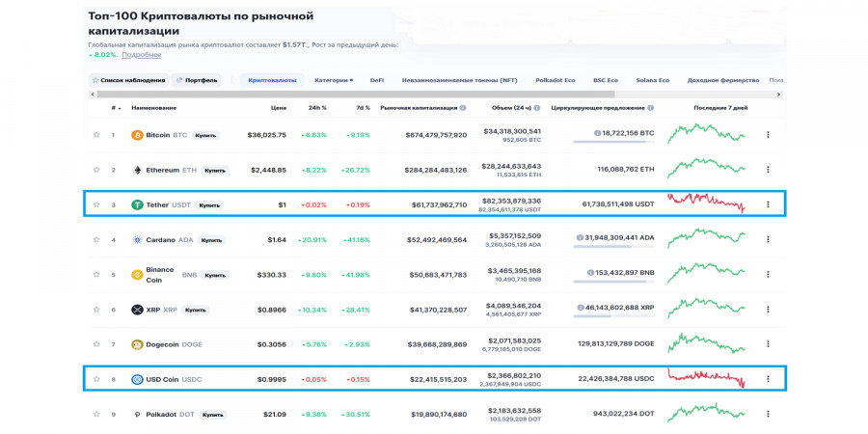Viewport: 868px width, 434px height.
Task: Click the info icon by BNB supply
Action: coord(590,272)
